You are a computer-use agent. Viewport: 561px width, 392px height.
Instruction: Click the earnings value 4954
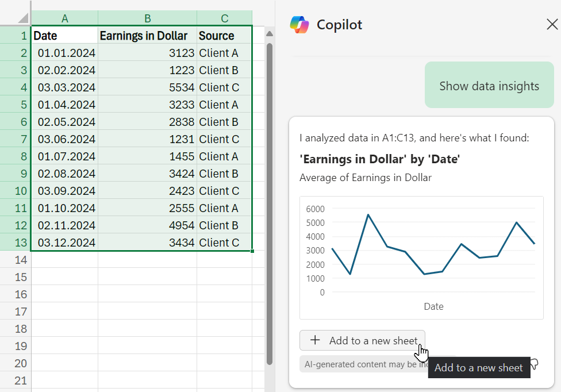147,225
